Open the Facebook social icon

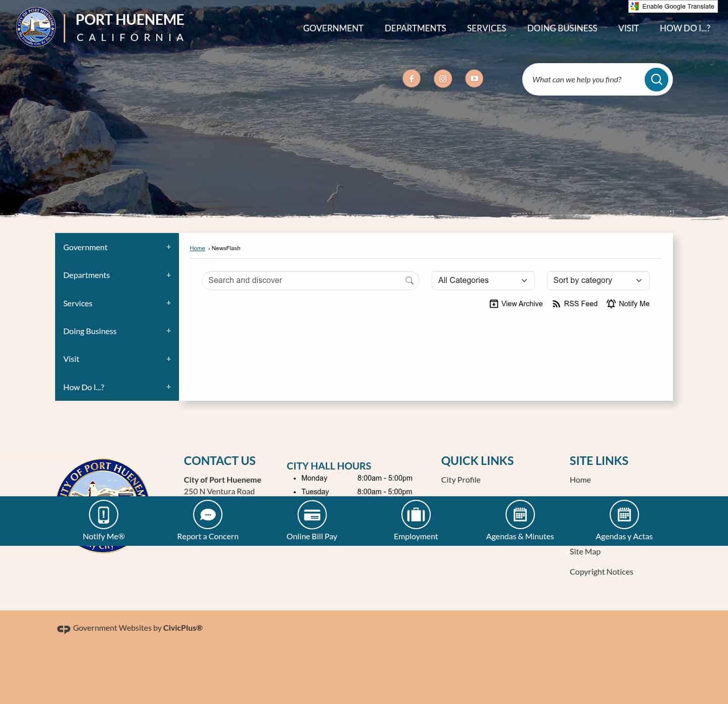tap(412, 78)
